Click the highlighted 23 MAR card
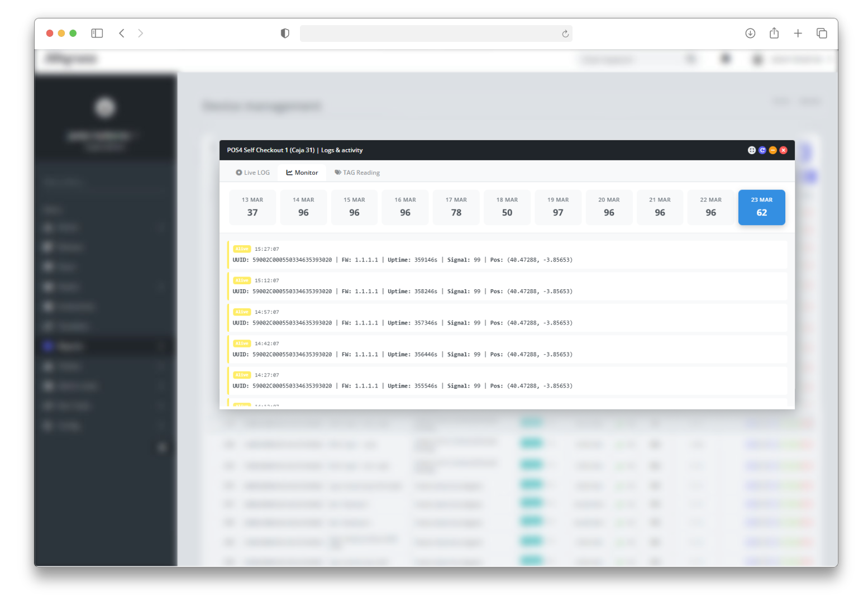Screen dimensions: 868x606 761,207
